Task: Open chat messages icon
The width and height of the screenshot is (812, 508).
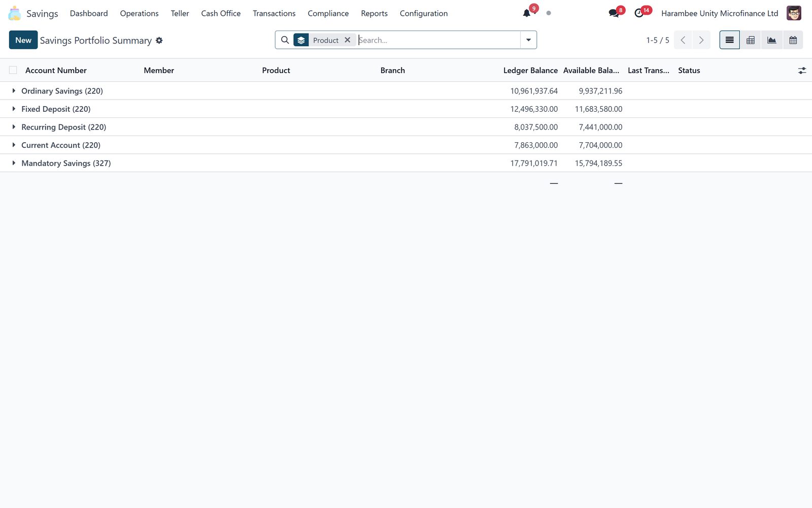Action: [614, 13]
